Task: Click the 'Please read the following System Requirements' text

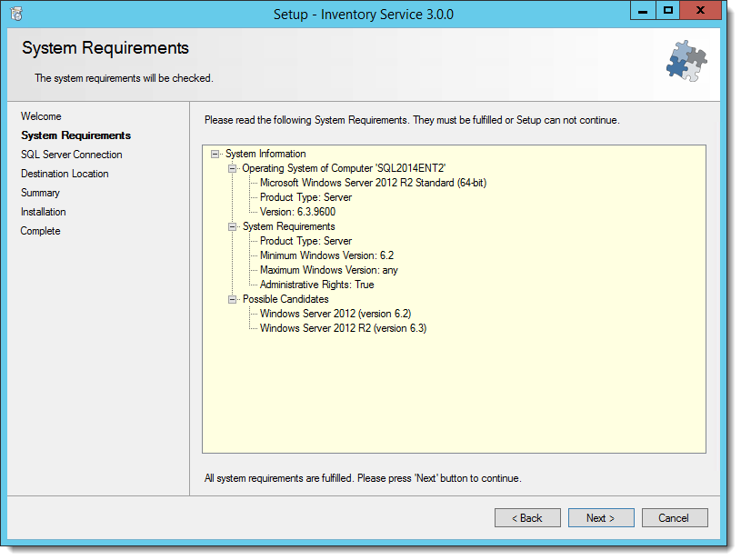Action: [x=412, y=121]
